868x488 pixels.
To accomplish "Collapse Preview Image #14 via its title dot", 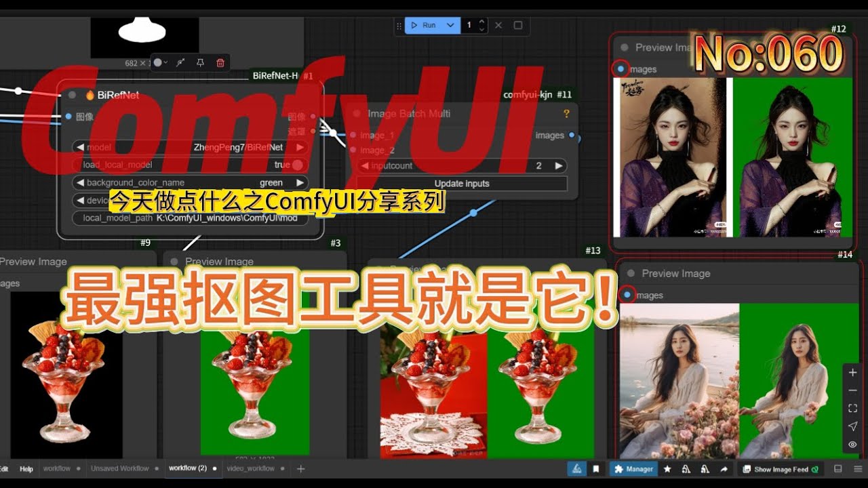I will pyautogui.click(x=631, y=273).
